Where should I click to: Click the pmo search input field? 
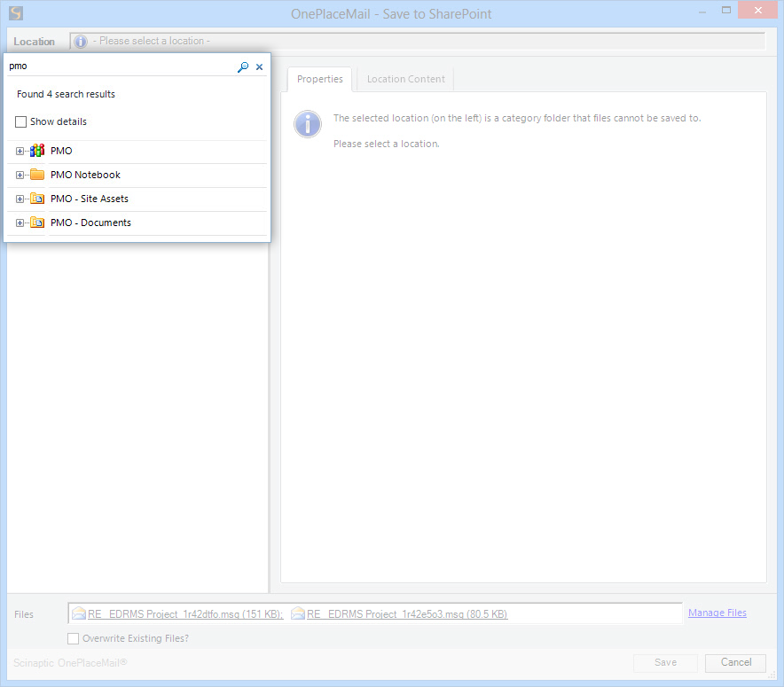tap(120, 66)
